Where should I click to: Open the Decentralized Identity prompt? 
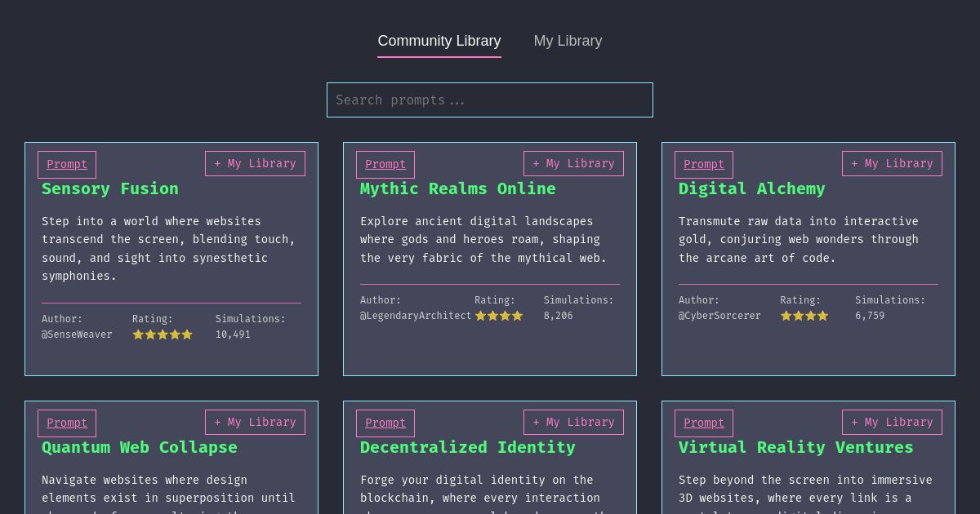pos(385,423)
